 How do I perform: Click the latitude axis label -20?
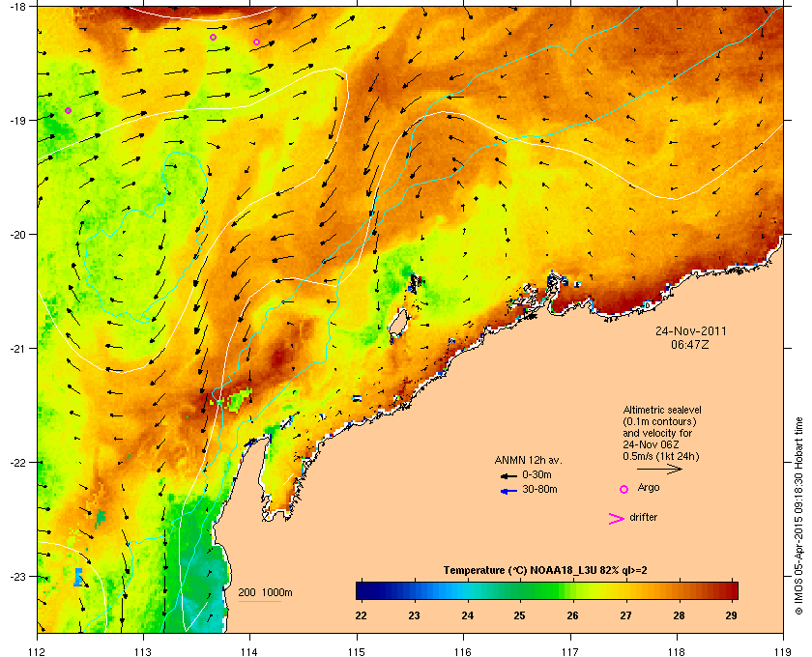click(18, 235)
